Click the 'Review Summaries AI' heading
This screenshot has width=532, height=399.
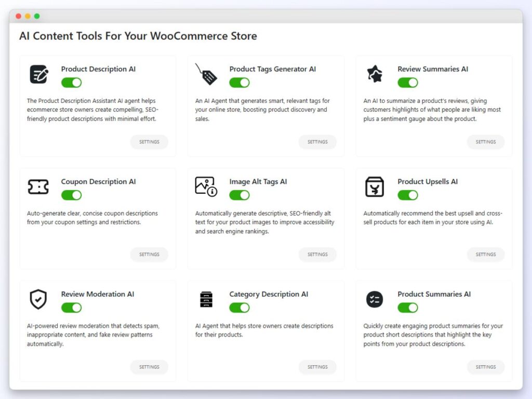[x=433, y=69]
